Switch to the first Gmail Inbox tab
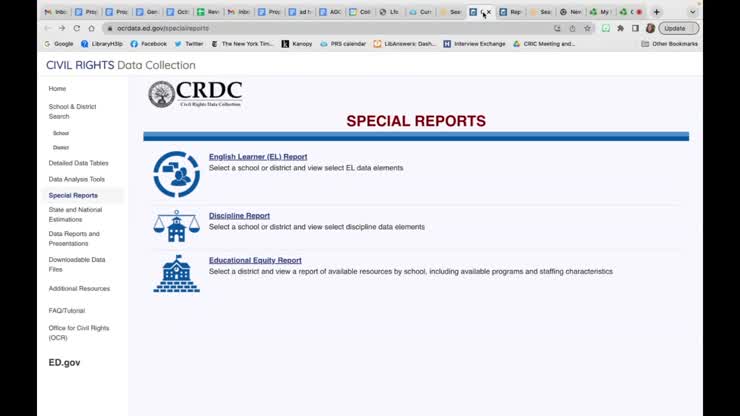 pos(55,12)
